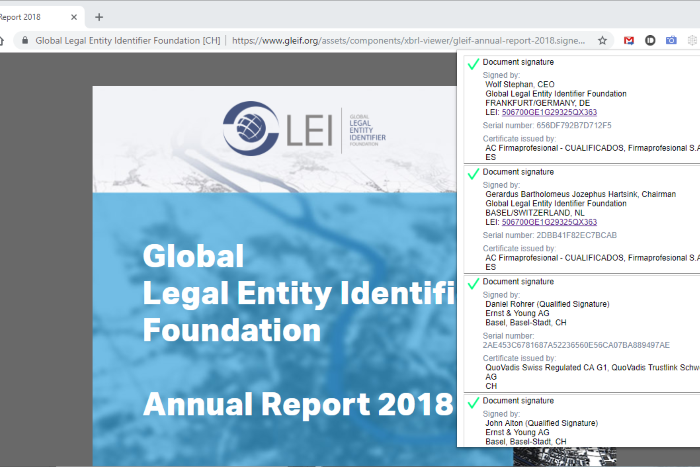The height and width of the screenshot is (467, 700).
Task: Bookmark this page with the star icon
Action: 602,41
